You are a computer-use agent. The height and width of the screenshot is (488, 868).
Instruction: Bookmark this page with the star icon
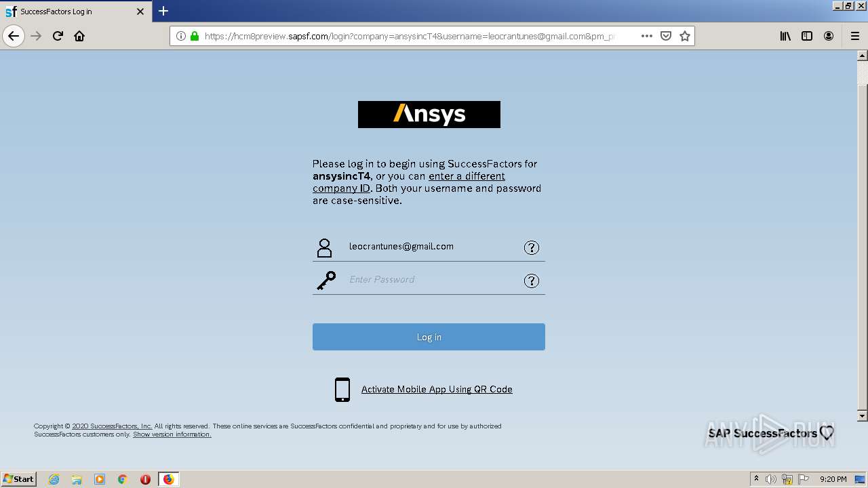point(685,36)
